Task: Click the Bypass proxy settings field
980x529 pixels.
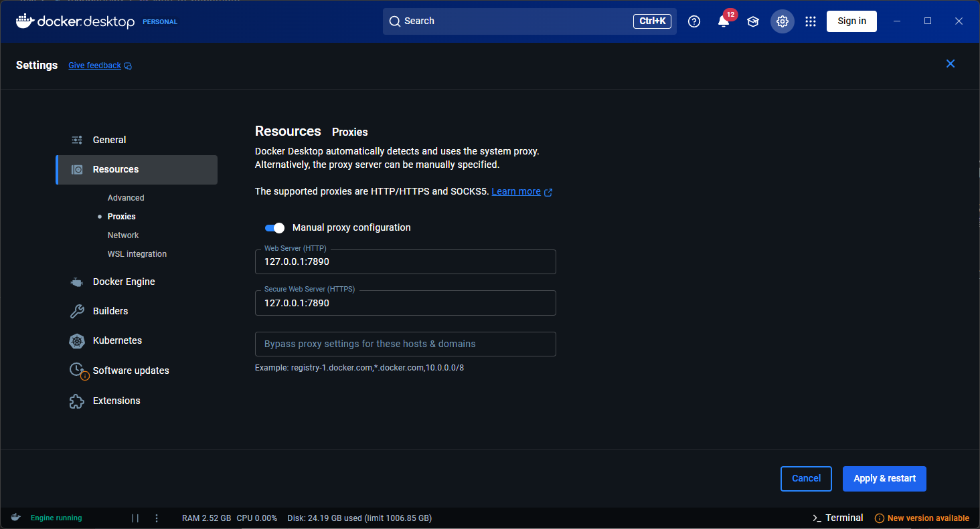Action: pyautogui.click(x=406, y=344)
